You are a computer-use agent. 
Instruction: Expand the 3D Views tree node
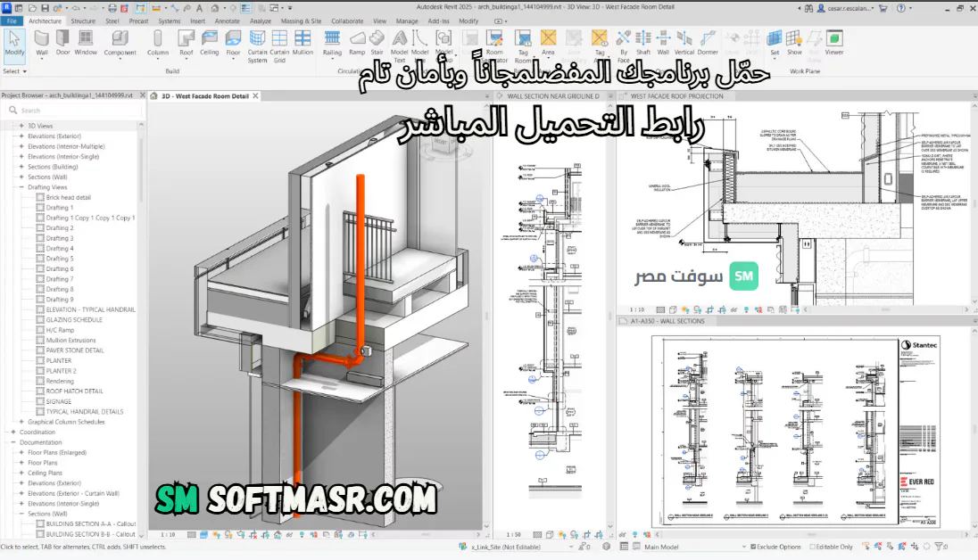click(21, 126)
